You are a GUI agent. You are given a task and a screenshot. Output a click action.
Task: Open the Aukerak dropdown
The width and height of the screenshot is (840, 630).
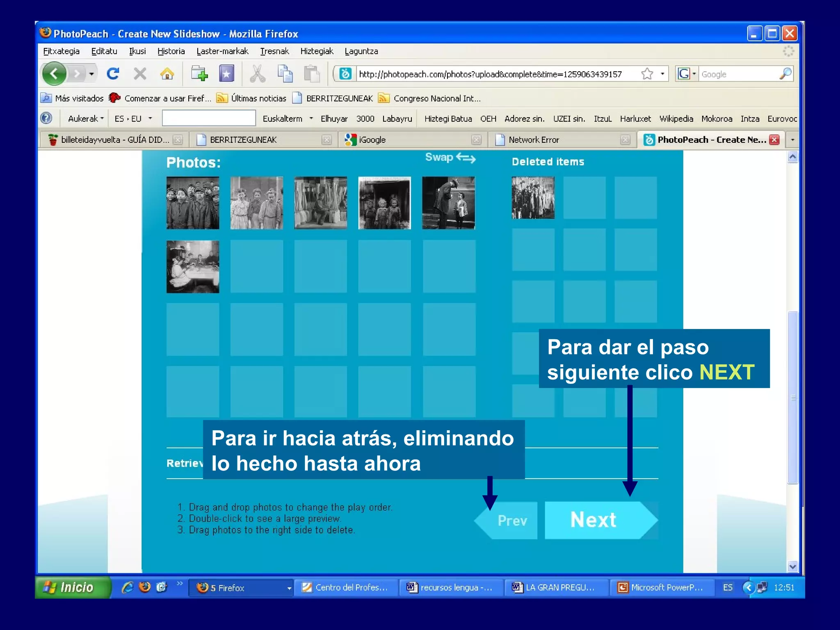[85, 119]
